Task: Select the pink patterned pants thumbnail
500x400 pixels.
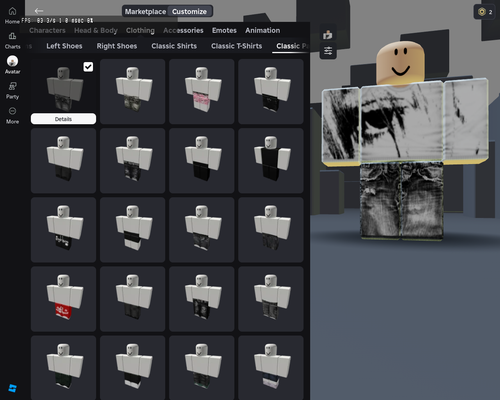Action: click(x=202, y=91)
